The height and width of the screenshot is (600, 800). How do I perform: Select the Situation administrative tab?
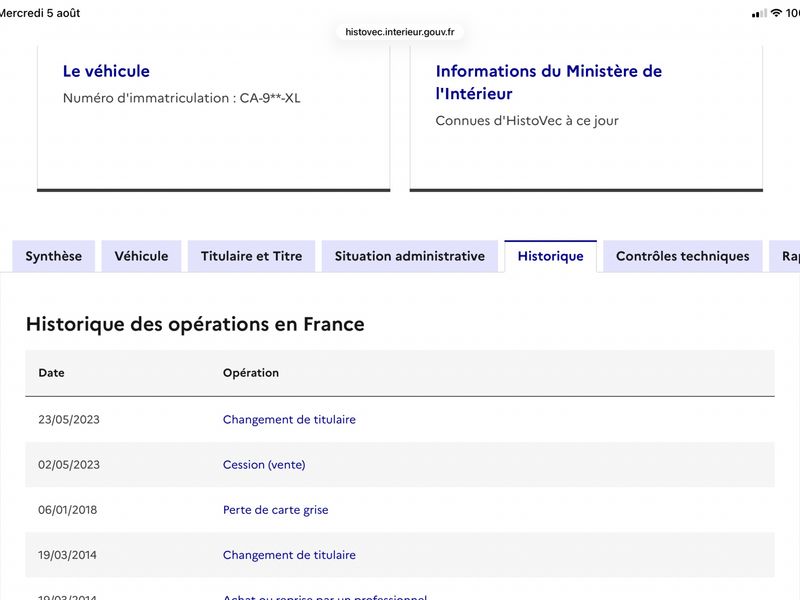pos(410,256)
